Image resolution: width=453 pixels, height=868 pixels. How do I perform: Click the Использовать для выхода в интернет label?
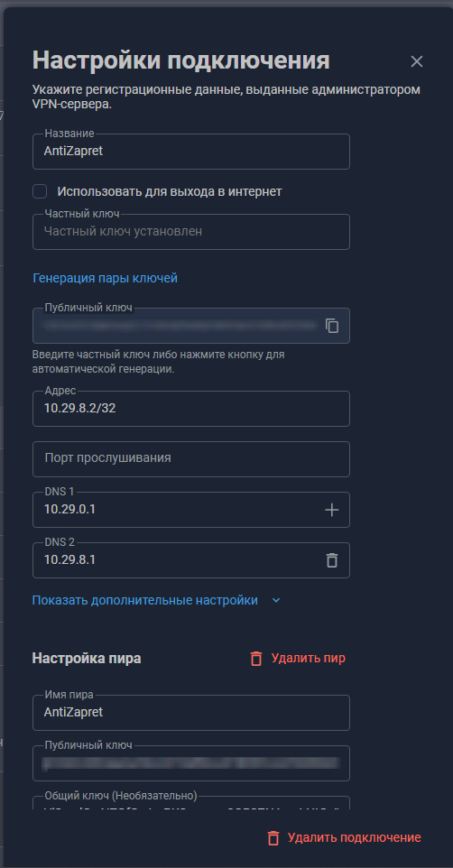click(x=170, y=191)
